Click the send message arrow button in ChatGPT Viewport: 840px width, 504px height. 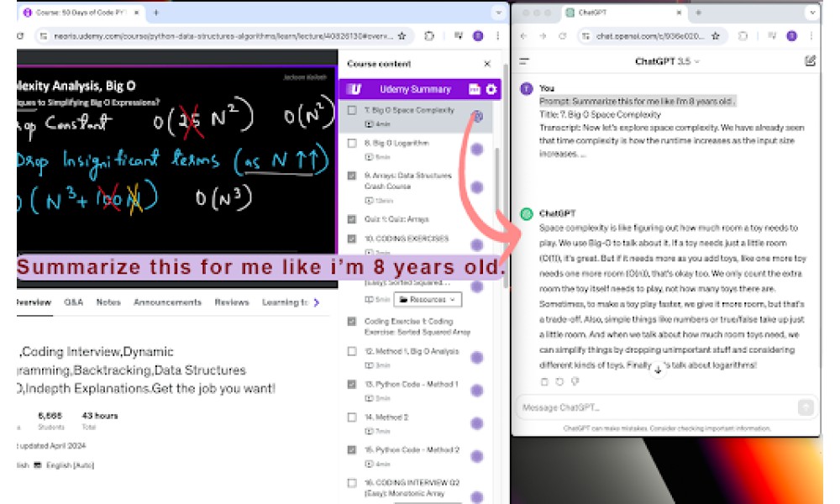[806, 407]
